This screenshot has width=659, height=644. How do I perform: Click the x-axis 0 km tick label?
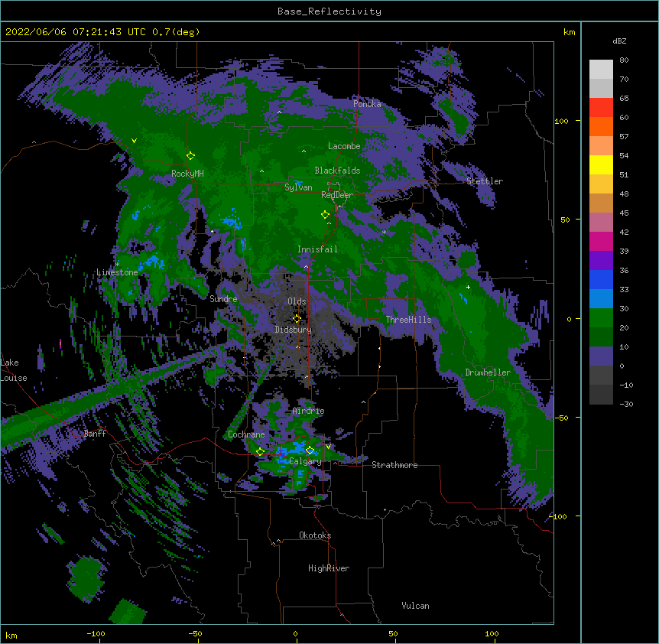coord(295,633)
